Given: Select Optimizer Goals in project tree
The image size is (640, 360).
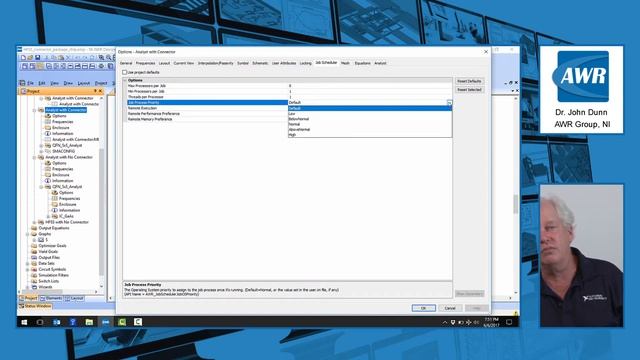Looking at the screenshot, I should (52, 246).
